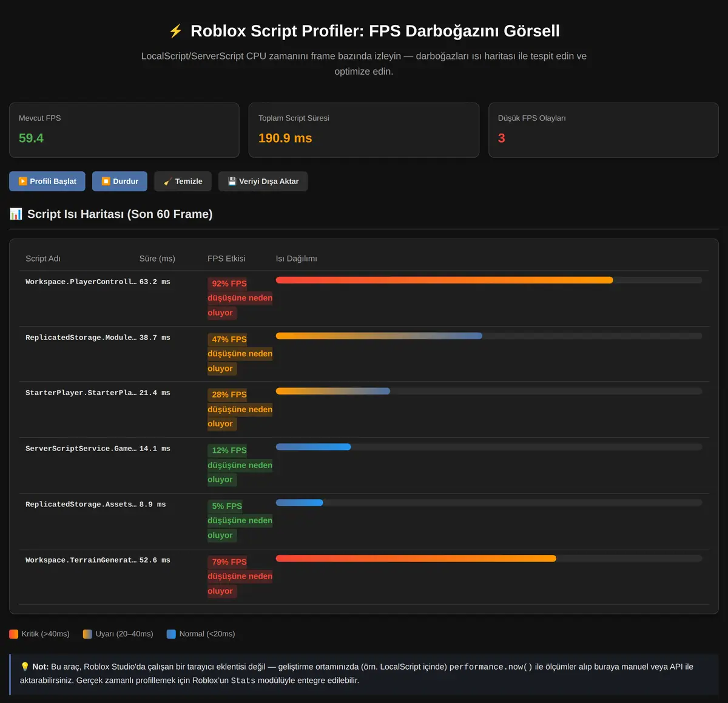Start profiling with Profili Başlat button
The image size is (728, 703).
47,182
